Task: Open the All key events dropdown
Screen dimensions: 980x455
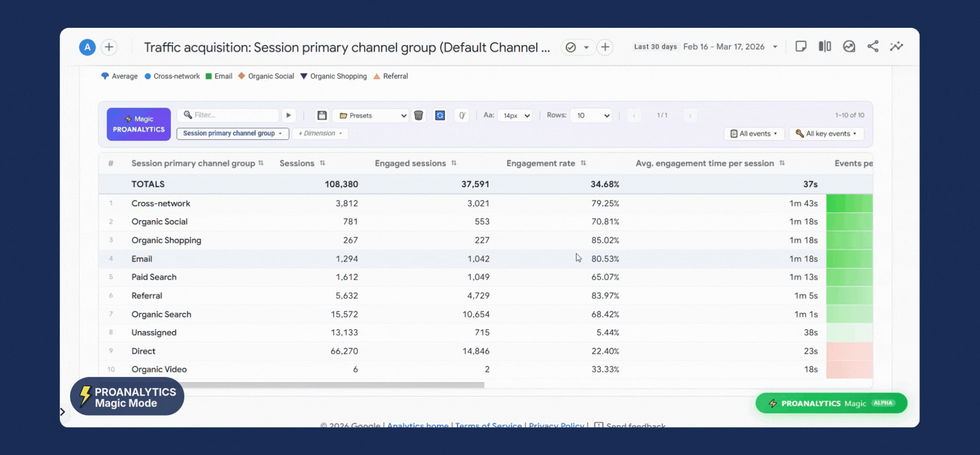Action: coord(826,134)
